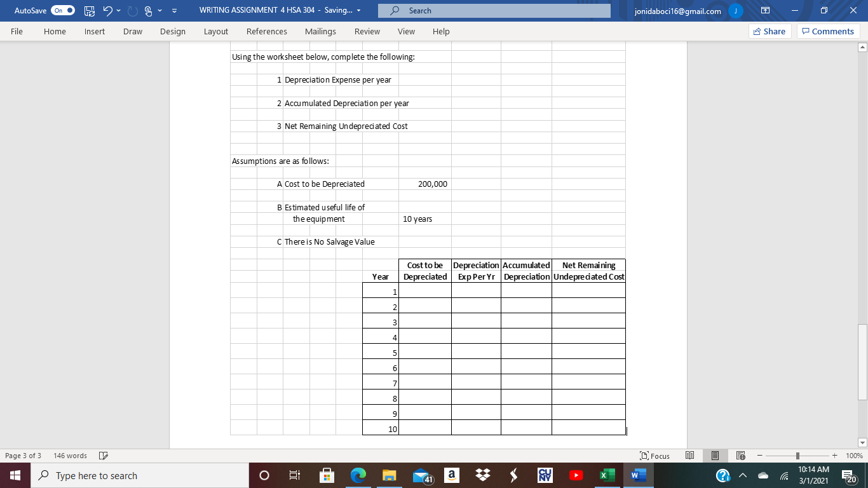Click the Share button
Screen dimensions: 868x488
[x=769, y=30]
